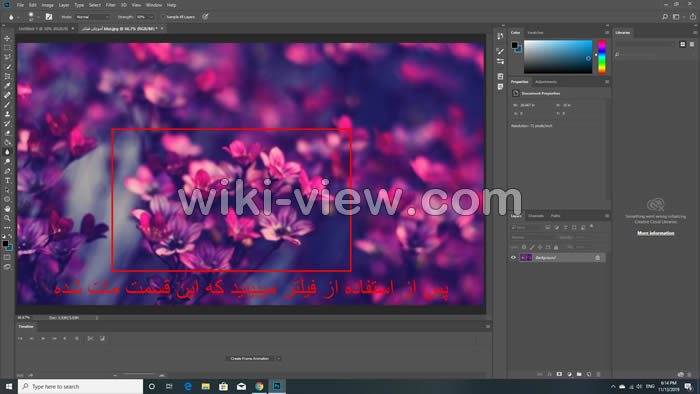This screenshot has height=394, width=700.
Task: Select the Paint Bucket tool
Action: 7,142
